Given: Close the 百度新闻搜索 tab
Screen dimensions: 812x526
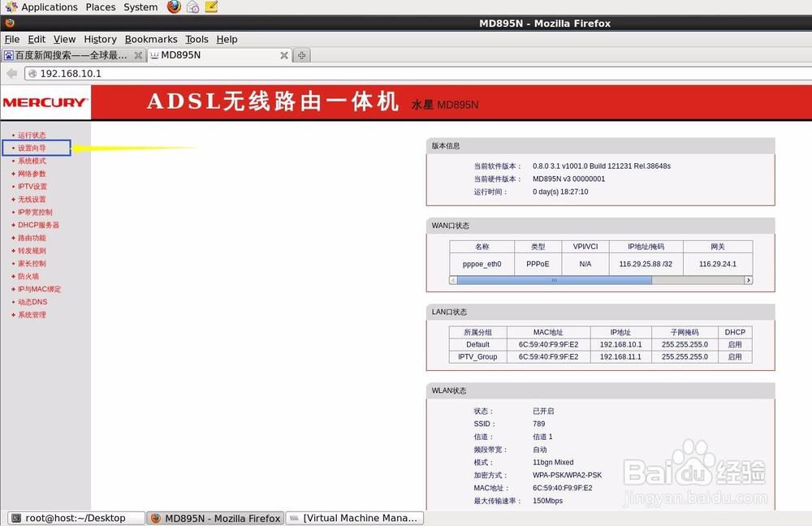Looking at the screenshot, I should [x=138, y=55].
